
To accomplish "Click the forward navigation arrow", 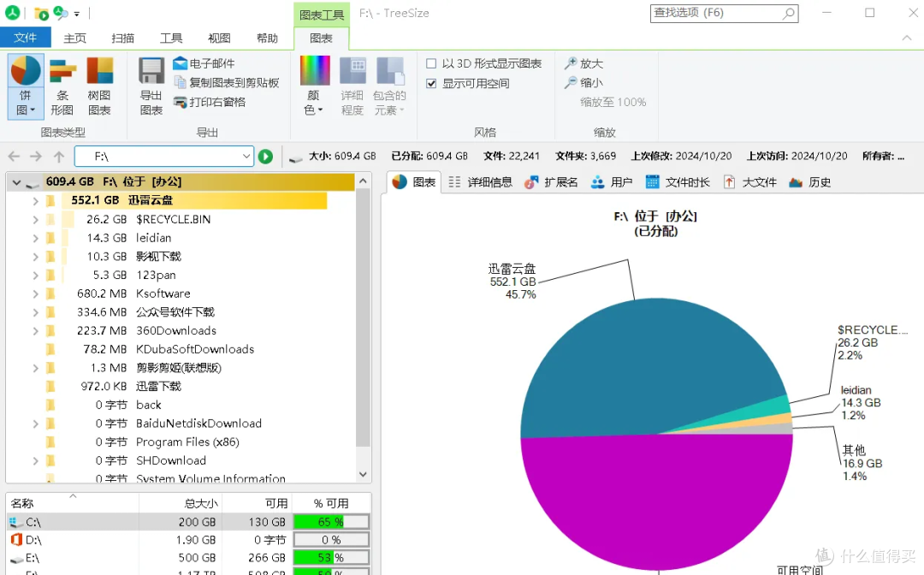I will point(36,156).
